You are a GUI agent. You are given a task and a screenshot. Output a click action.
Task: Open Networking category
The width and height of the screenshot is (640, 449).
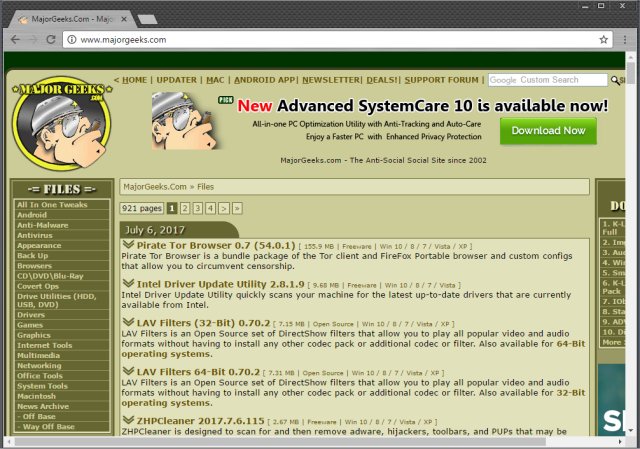point(62,366)
